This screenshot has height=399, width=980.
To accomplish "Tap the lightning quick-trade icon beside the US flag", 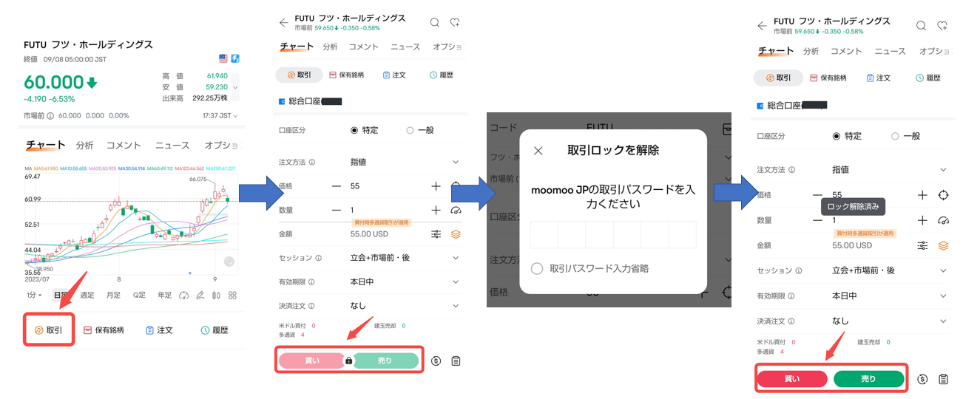I will 235,58.
